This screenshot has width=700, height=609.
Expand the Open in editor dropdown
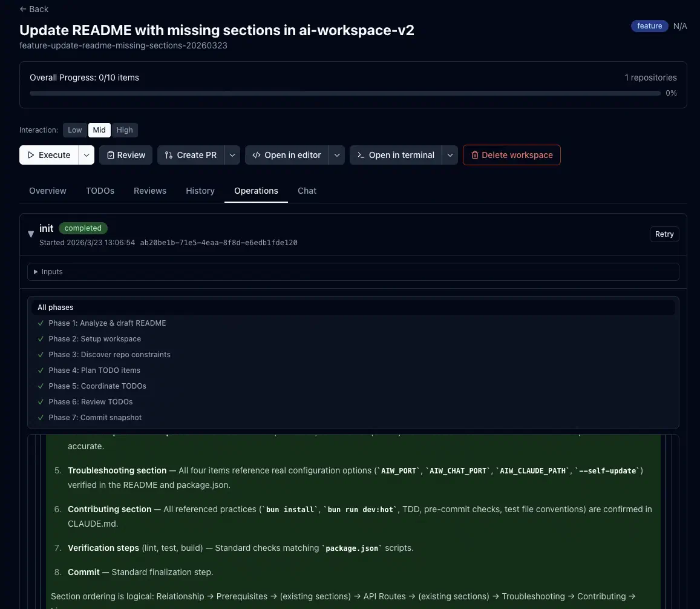point(337,155)
